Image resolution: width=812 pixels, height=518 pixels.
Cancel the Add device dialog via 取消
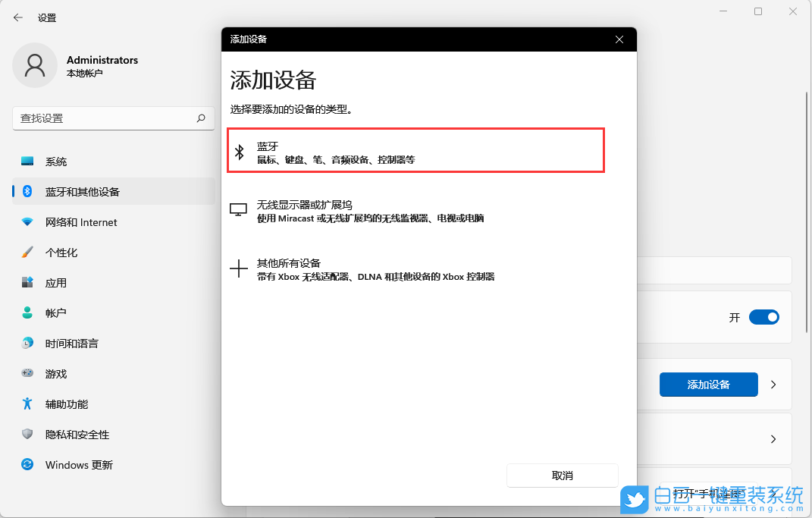[562, 476]
